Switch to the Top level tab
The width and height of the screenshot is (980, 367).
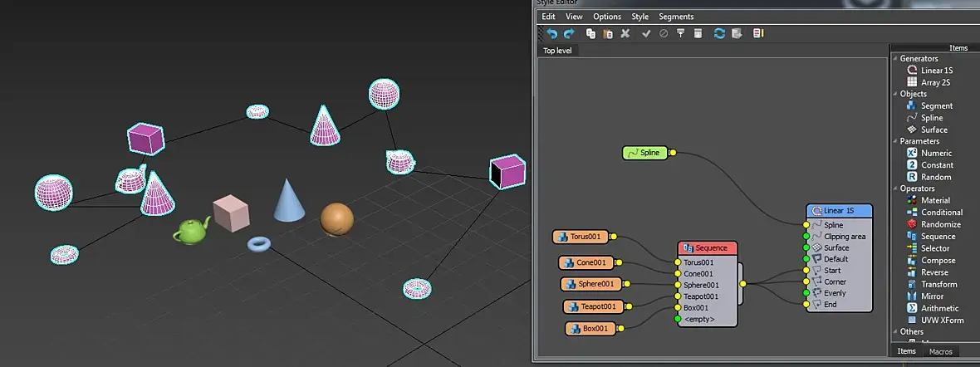(x=557, y=51)
